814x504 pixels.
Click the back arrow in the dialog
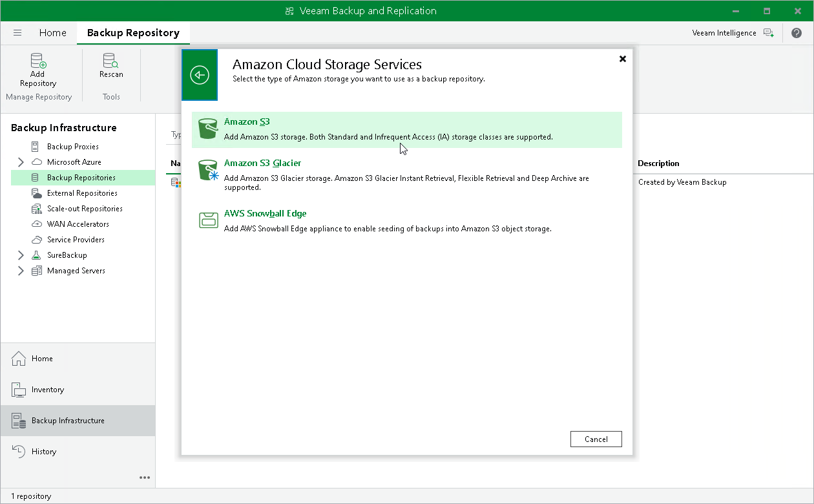click(x=200, y=76)
